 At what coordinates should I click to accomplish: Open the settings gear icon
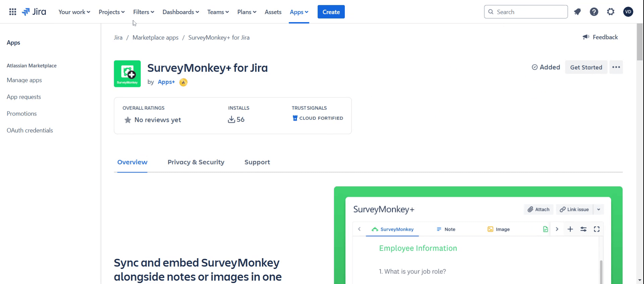click(611, 12)
